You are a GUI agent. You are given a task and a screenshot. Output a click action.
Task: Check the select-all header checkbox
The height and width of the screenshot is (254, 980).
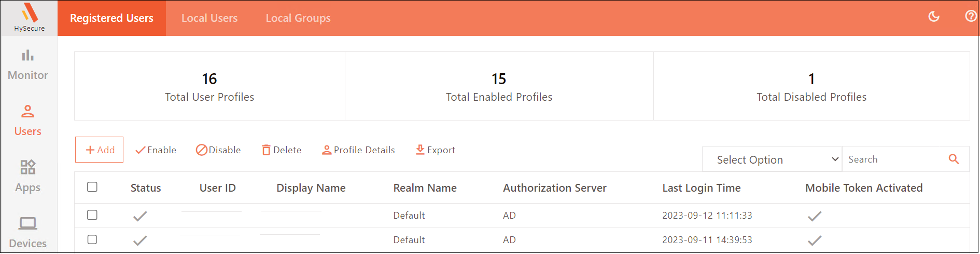click(x=92, y=187)
